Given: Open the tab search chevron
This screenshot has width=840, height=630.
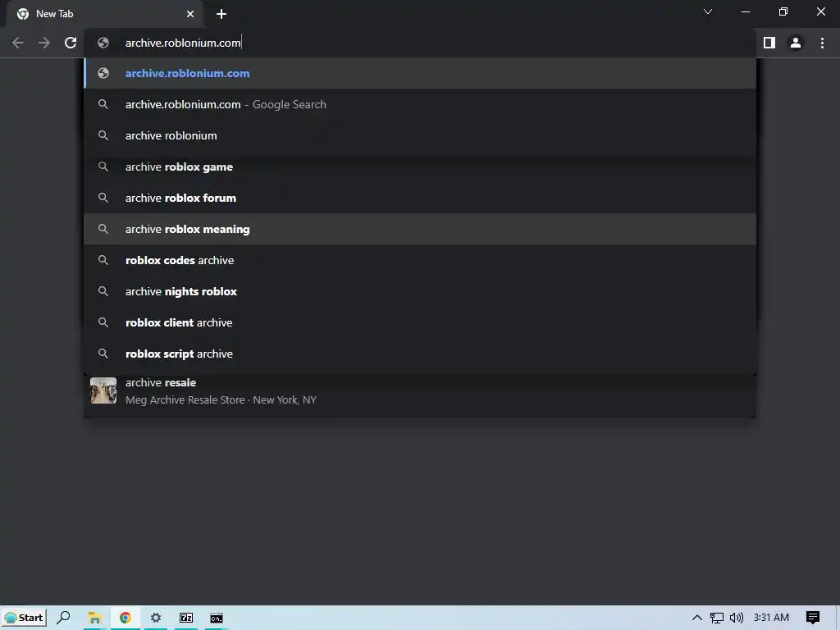Looking at the screenshot, I should (708, 11).
